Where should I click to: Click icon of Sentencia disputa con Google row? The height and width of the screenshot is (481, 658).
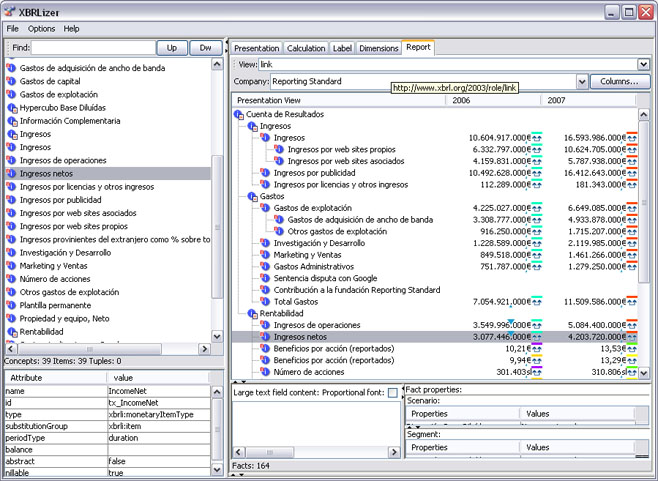(x=265, y=278)
